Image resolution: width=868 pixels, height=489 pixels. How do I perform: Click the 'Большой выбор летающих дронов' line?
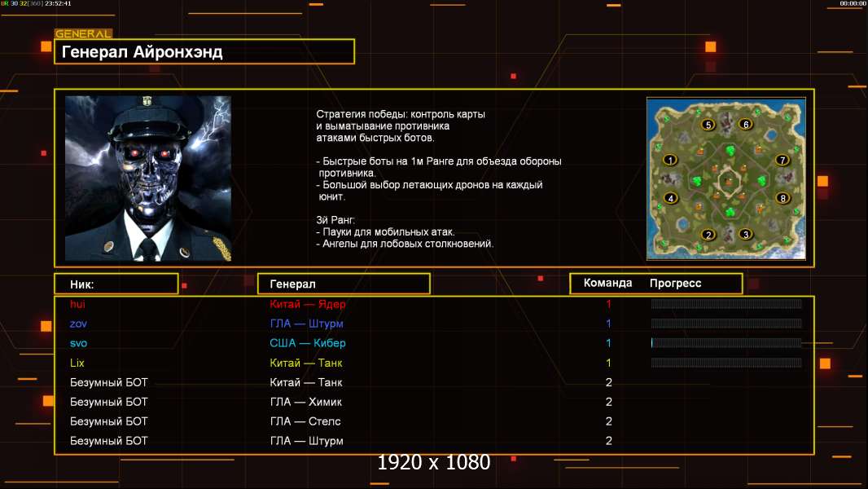(429, 184)
